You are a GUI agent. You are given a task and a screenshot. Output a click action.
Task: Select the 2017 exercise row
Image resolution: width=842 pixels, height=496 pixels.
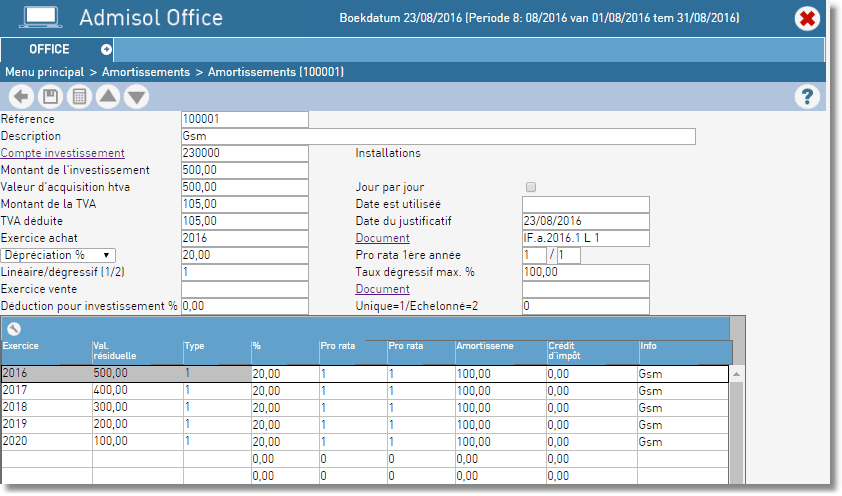(x=365, y=391)
